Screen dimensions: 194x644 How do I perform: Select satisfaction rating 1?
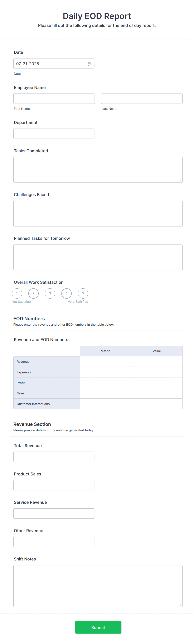17,293
